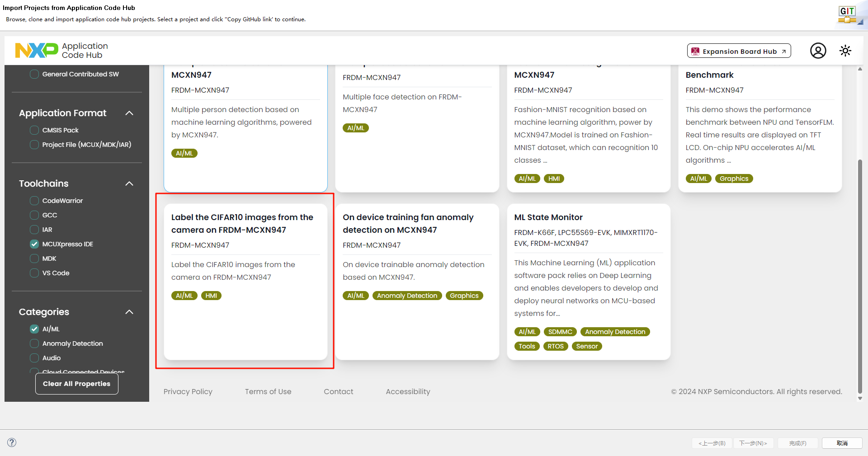
Task: Select the Fashion-MNIST recognition project card
Action: coord(589,128)
